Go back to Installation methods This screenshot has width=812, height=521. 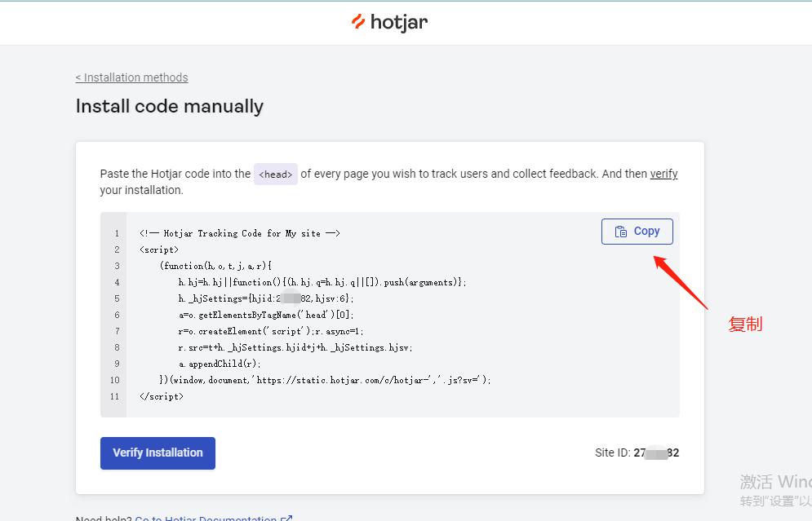(131, 77)
